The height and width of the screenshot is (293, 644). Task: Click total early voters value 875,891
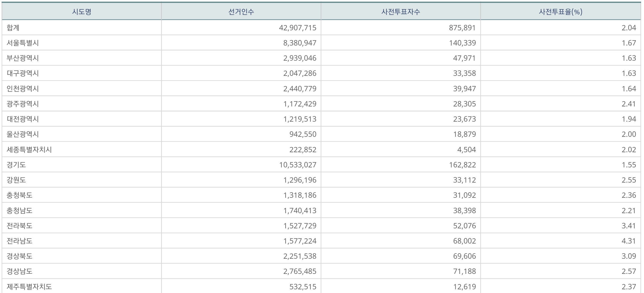(462, 27)
